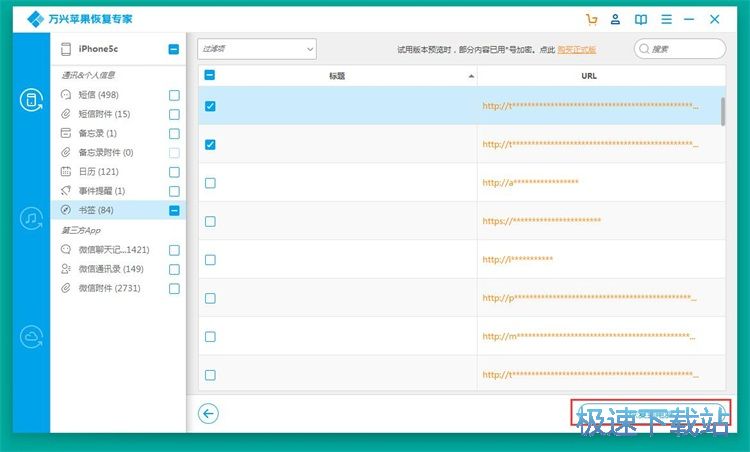Click the http://m*** URL text
Screen dimensions: 750x452
click(x=589, y=336)
